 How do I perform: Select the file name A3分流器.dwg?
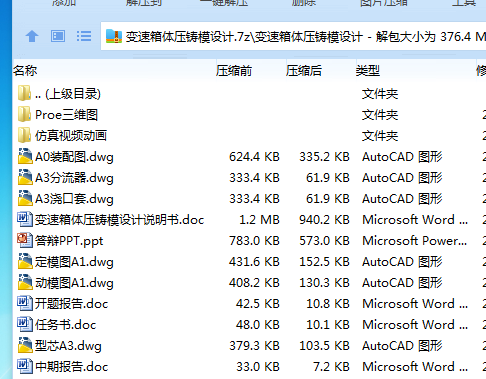coord(74,178)
